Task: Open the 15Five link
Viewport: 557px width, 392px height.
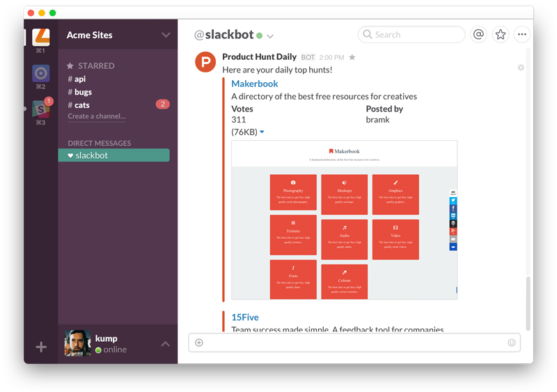Action: pos(245,317)
